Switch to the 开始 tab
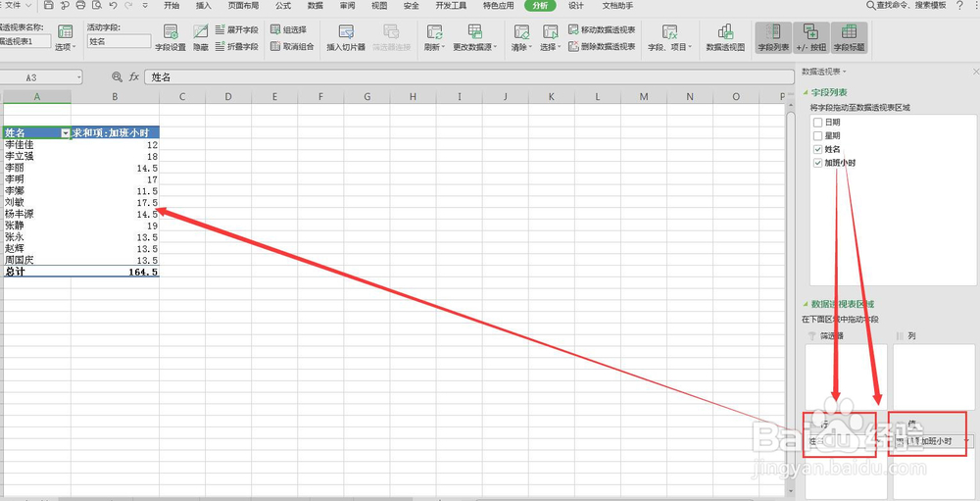980x501 pixels. pyautogui.click(x=171, y=6)
